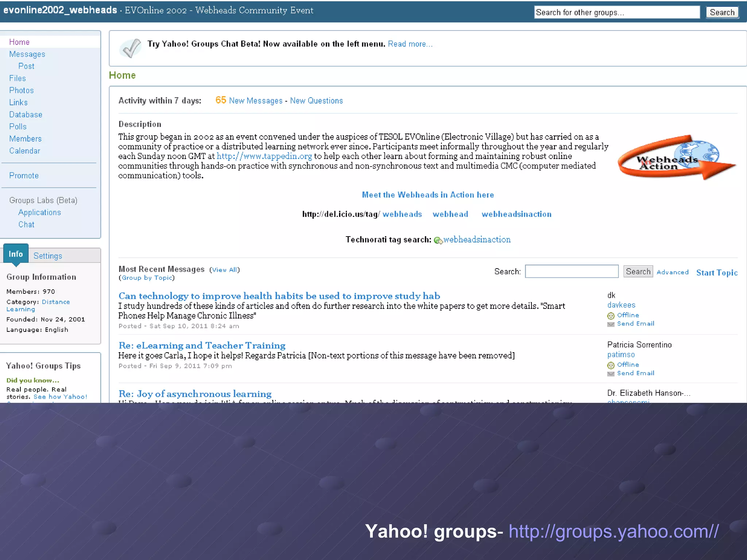
Task: Switch to the Settings tab
Action: [48, 256]
